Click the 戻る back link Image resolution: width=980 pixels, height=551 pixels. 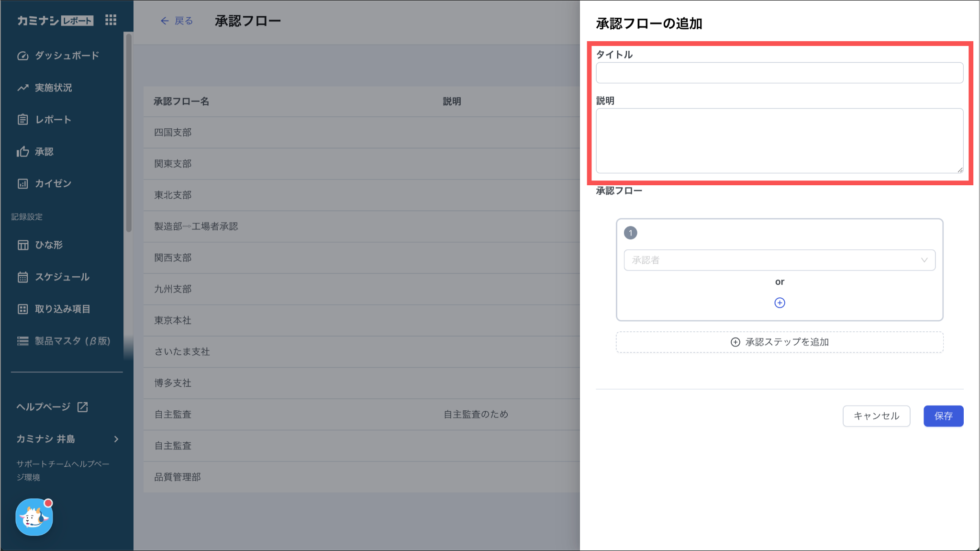177,21
